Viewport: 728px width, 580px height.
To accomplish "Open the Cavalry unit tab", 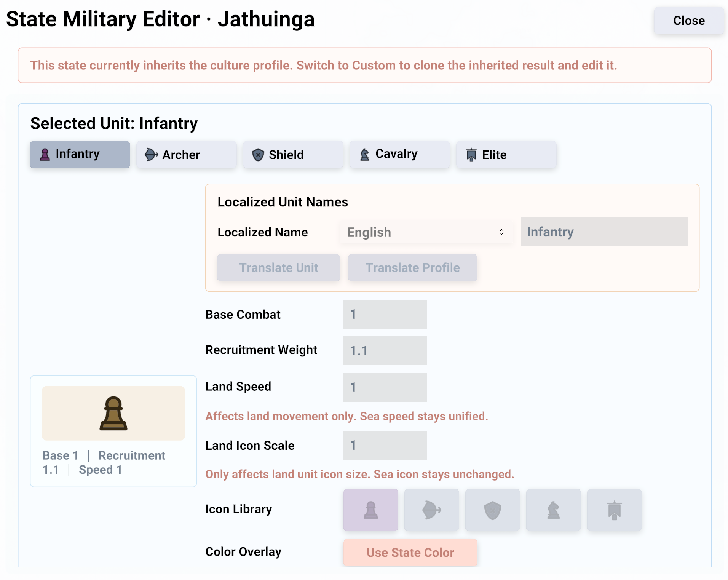I will [400, 155].
